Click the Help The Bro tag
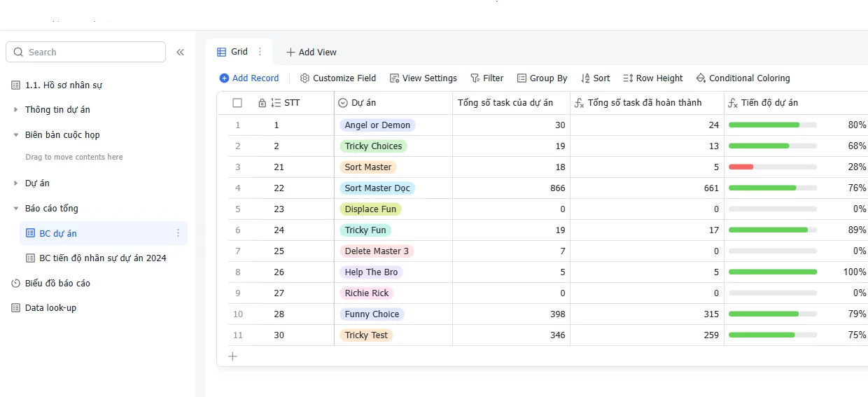Image resolution: width=868 pixels, height=397 pixels. tap(371, 272)
